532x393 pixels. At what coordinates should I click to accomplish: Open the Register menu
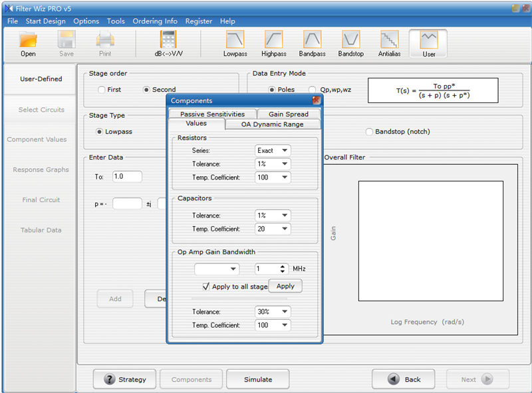198,21
